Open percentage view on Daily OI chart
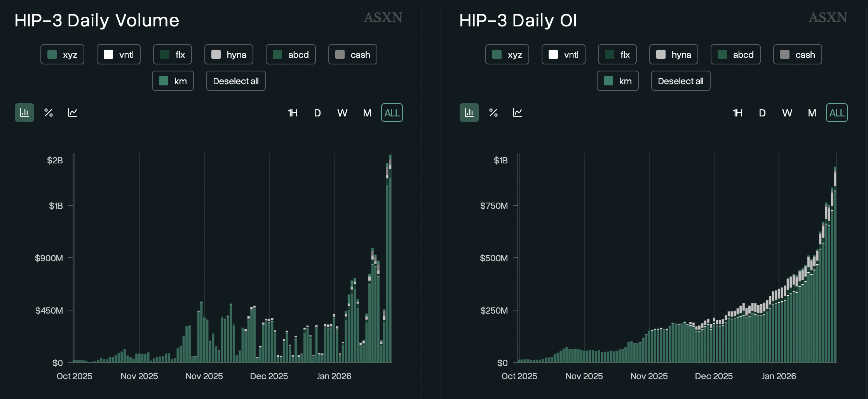Image resolution: width=868 pixels, height=399 pixels. point(493,113)
